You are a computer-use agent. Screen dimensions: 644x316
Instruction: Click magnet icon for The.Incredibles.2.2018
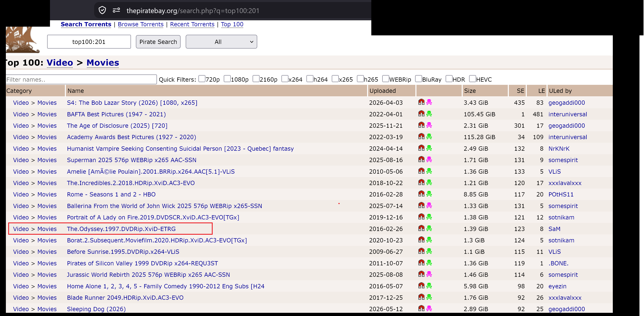tap(421, 182)
